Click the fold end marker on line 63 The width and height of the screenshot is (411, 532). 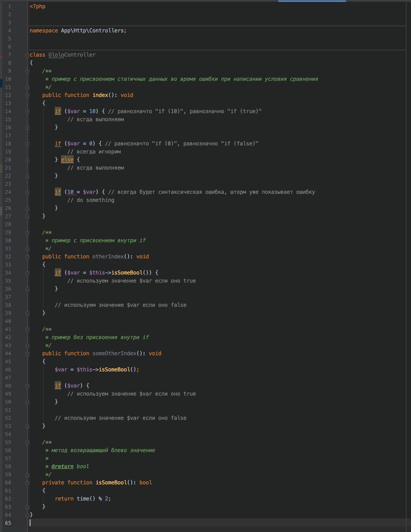click(x=27, y=507)
